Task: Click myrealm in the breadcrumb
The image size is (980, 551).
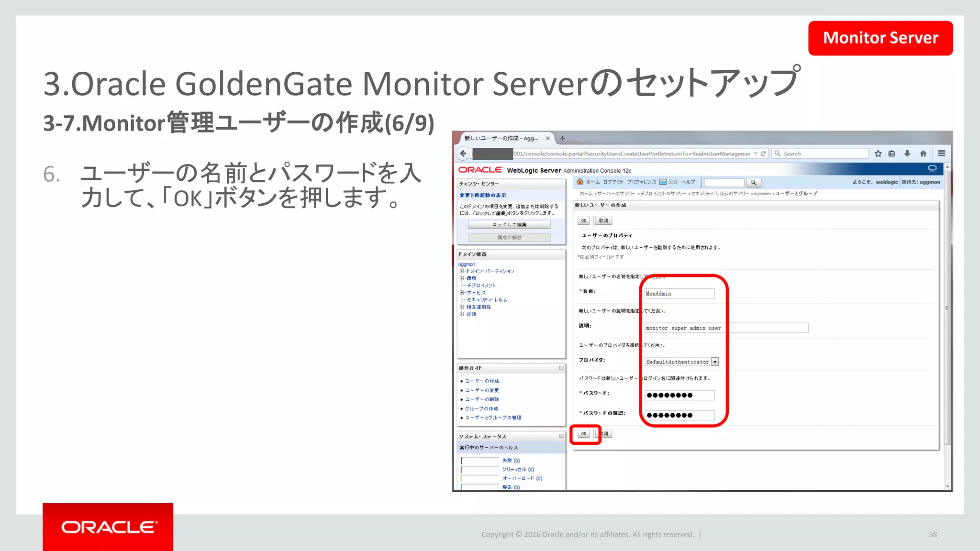Action: 762,194
